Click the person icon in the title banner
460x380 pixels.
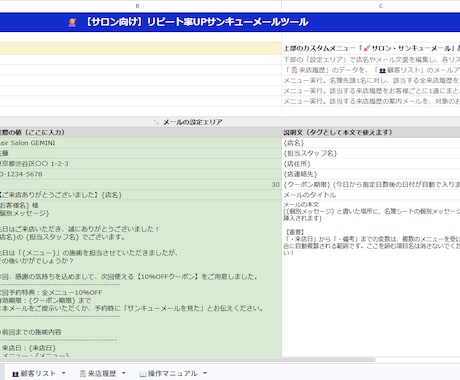coord(72,22)
